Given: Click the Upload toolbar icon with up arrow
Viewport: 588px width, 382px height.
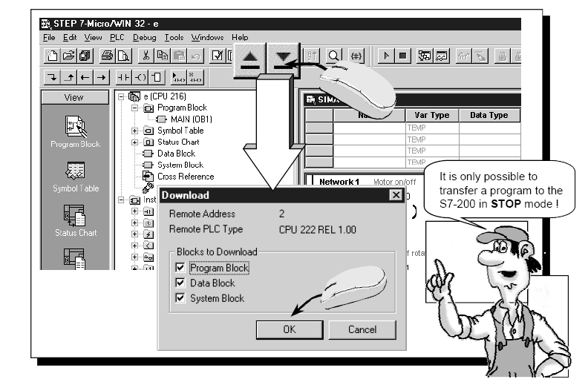Looking at the screenshot, I should tap(249, 59).
